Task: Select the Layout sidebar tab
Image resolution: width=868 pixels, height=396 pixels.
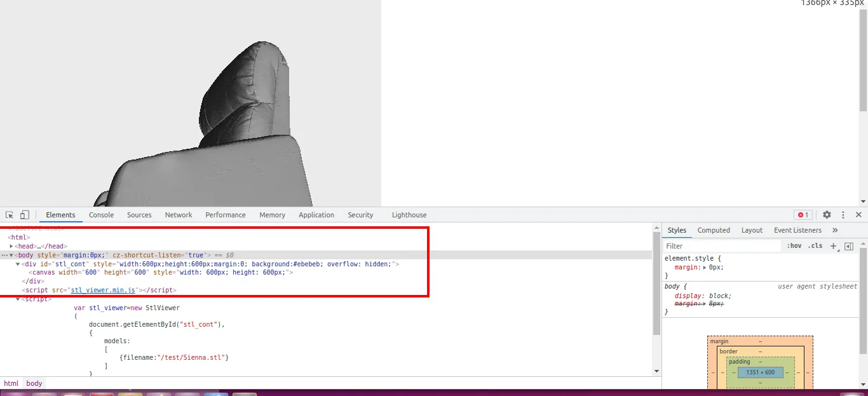Action: [x=752, y=230]
